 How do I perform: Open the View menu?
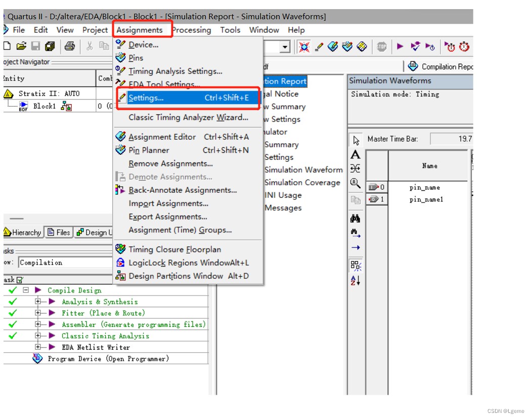coord(65,30)
